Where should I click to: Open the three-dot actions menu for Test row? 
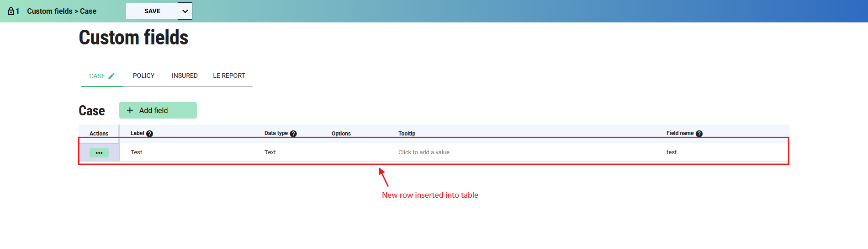tap(99, 152)
